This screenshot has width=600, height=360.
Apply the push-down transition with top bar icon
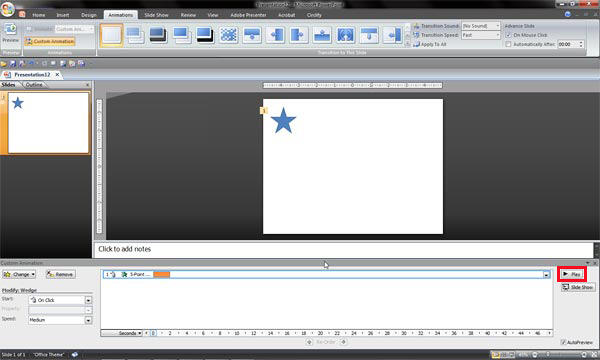[252, 35]
